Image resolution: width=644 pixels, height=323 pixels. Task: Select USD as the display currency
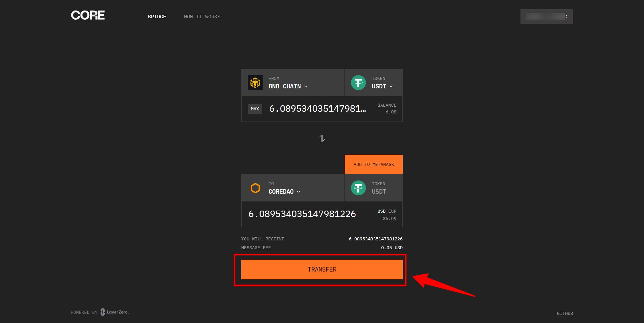click(381, 211)
